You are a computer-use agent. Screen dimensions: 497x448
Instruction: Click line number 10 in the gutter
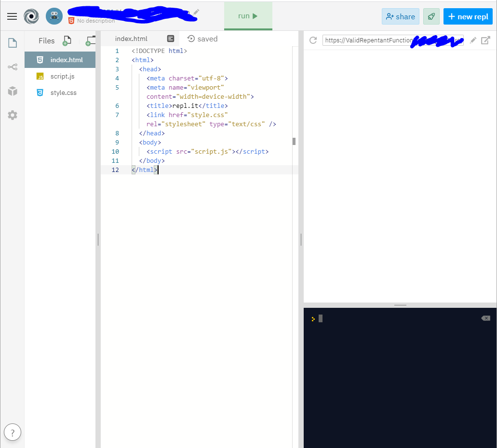click(x=115, y=151)
